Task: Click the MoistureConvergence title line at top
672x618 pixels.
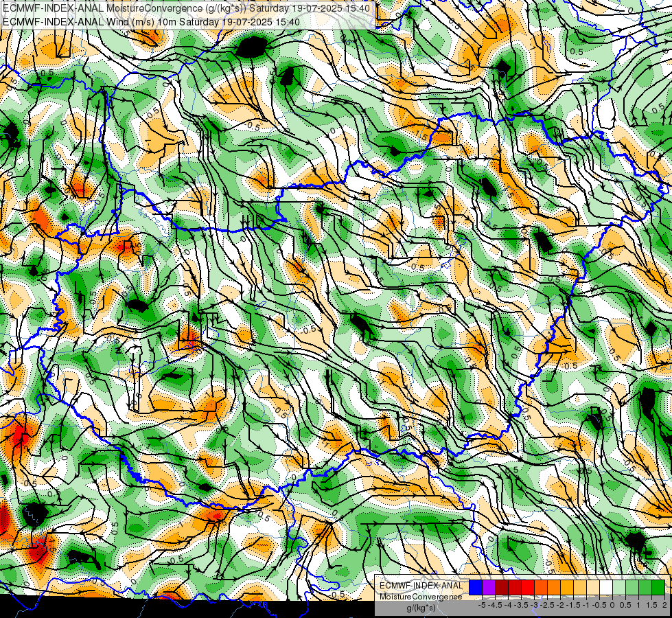Action: click(187, 8)
